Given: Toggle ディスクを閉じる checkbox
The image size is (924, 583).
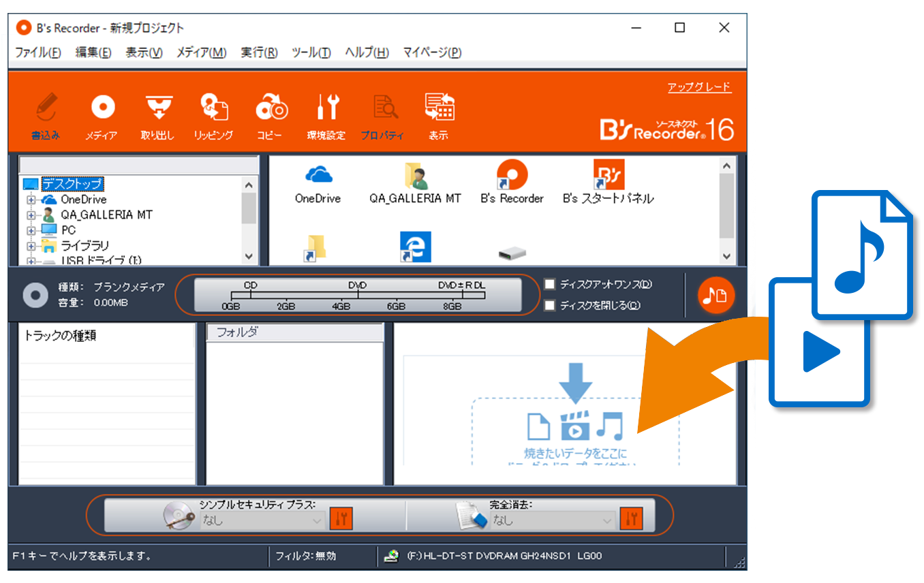Looking at the screenshot, I should coord(550,305).
